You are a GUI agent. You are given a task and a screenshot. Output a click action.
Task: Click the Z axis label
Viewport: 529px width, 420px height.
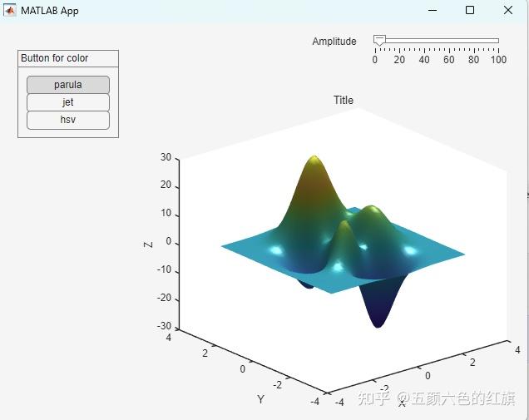[148, 245]
